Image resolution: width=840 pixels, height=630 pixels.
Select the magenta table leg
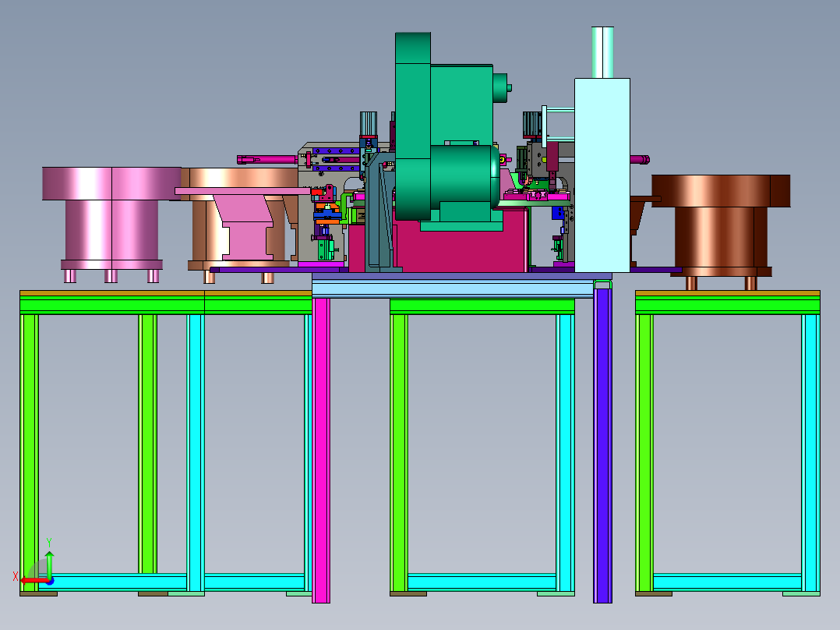tap(321, 451)
